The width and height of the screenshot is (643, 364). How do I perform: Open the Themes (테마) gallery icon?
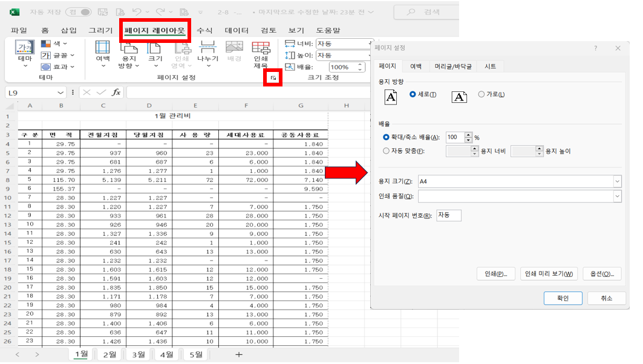(x=25, y=48)
